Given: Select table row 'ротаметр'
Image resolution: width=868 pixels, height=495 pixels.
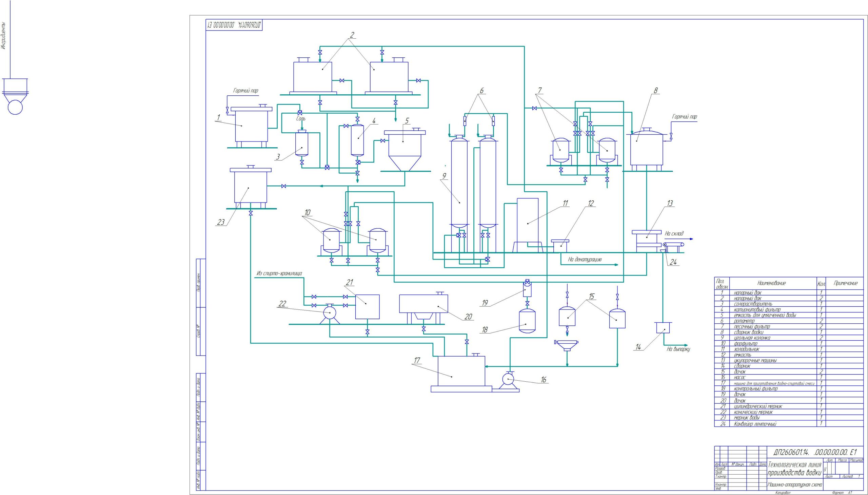Looking at the screenshot, I should click(789, 321).
